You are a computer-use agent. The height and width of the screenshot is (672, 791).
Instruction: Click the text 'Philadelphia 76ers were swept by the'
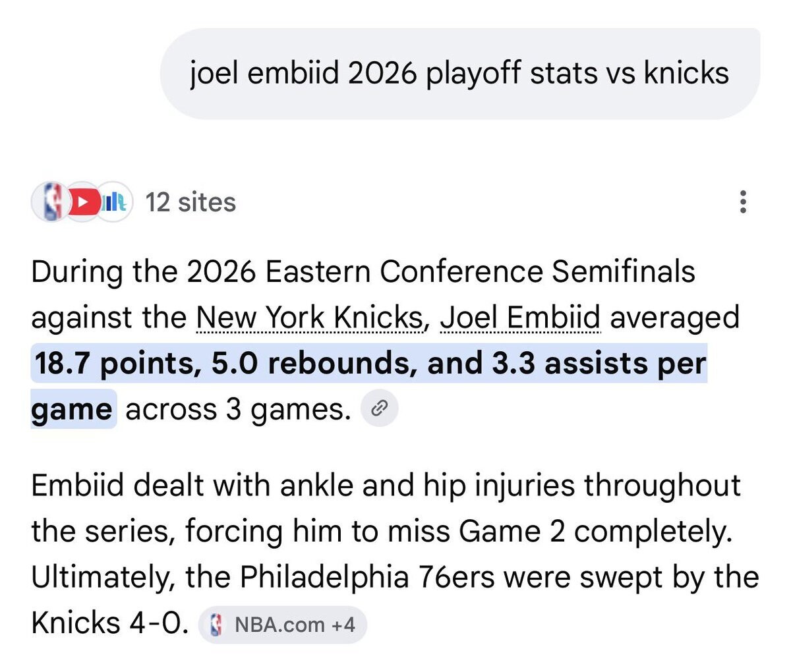tap(499, 577)
